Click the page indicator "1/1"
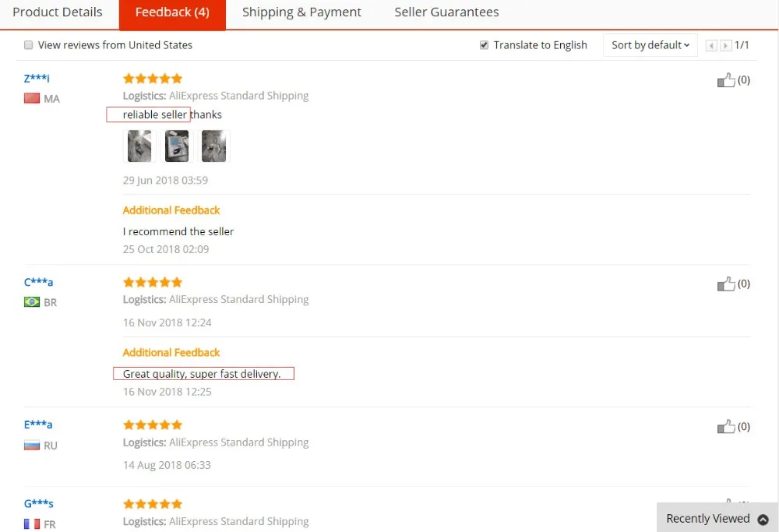 (742, 45)
